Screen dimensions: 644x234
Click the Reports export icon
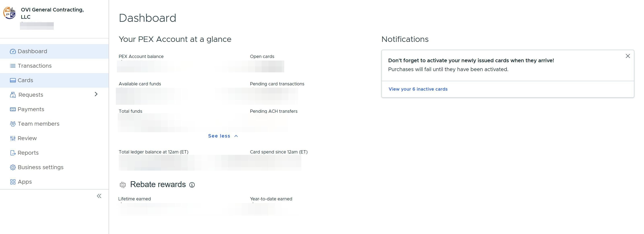tap(13, 153)
